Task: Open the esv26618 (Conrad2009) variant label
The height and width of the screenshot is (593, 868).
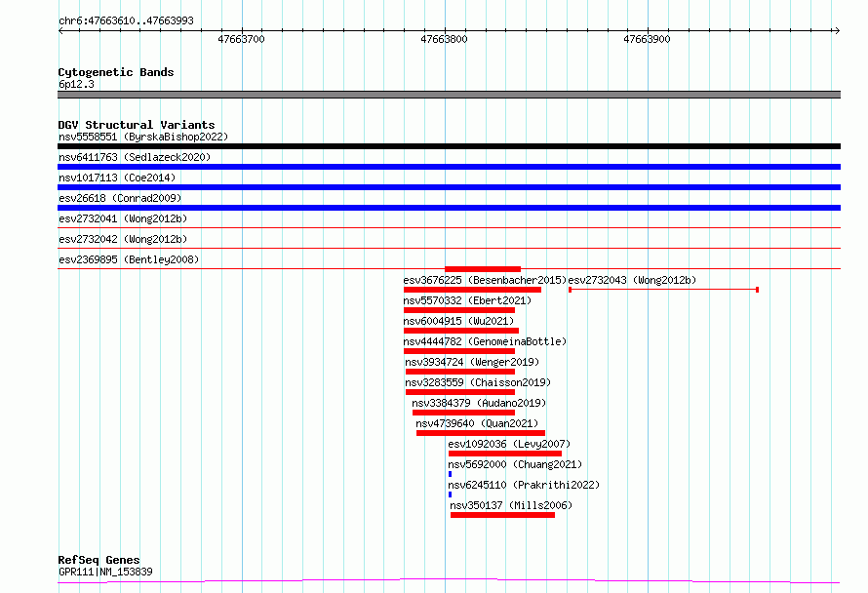Action: 129,198
